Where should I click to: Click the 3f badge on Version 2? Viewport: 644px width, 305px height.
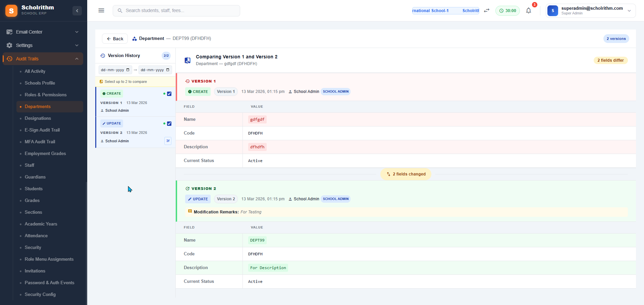pos(168,141)
